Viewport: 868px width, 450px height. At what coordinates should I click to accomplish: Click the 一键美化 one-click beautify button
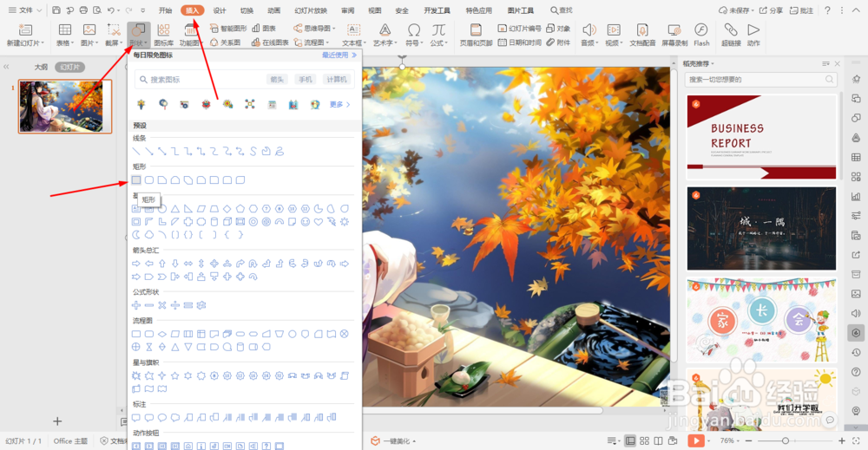[x=393, y=440]
